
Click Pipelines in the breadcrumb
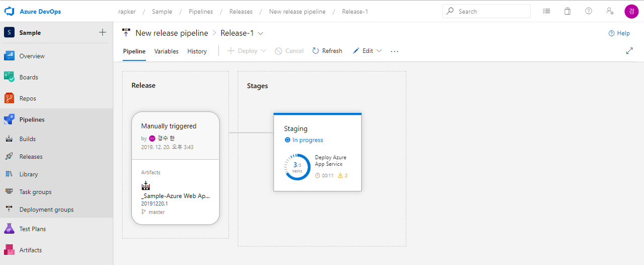(x=201, y=11)
